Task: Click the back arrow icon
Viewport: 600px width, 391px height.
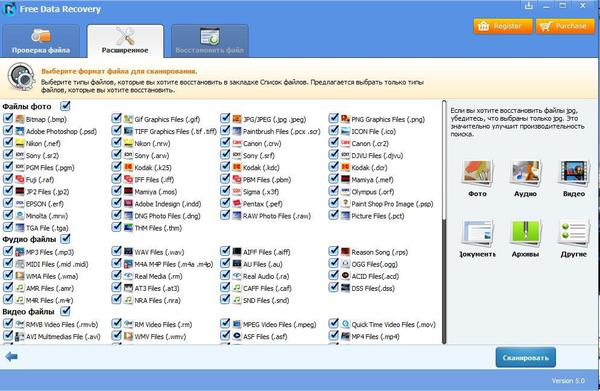Action: [11, 357]
